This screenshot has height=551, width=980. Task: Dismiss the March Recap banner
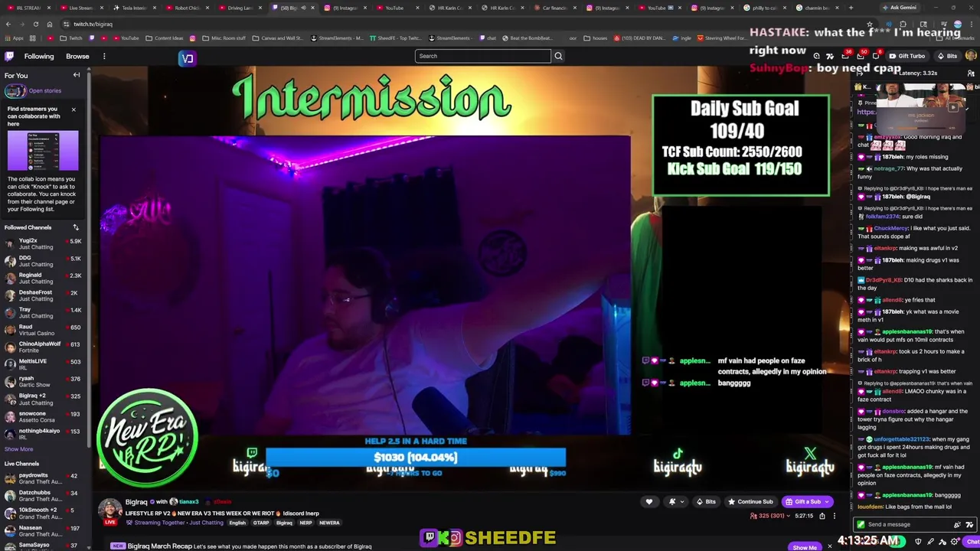pos(829,546)
